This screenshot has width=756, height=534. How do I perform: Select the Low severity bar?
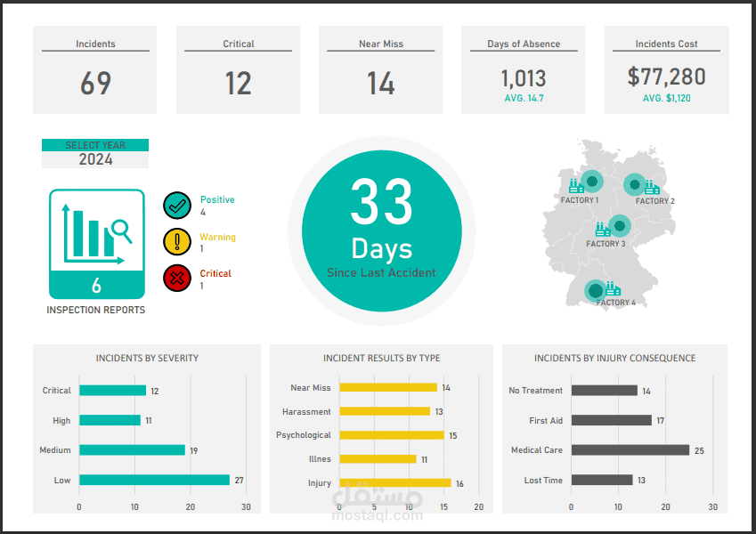pyautogui.click(x=154, y=480)
